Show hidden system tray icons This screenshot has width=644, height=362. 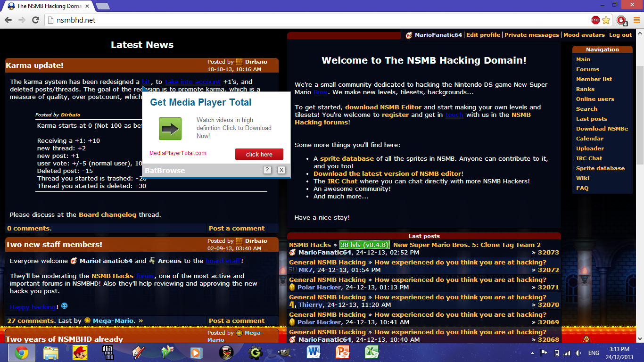(x=533, y=353)
